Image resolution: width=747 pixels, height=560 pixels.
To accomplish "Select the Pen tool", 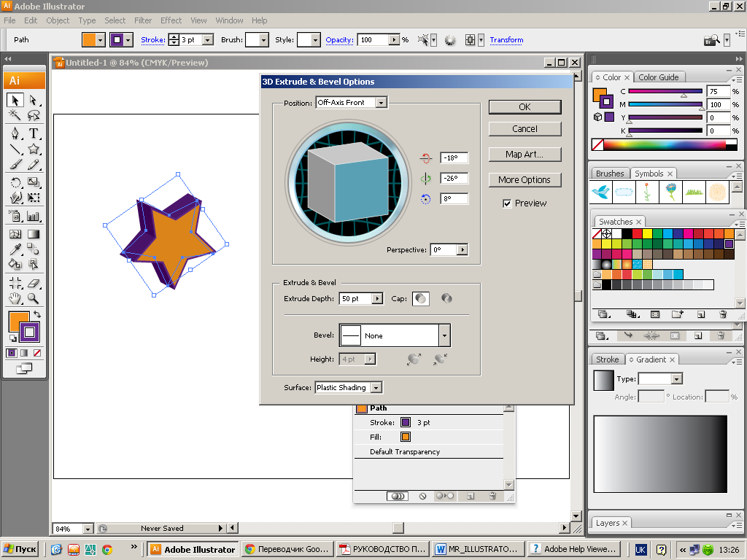I will [x=15, y=133].
